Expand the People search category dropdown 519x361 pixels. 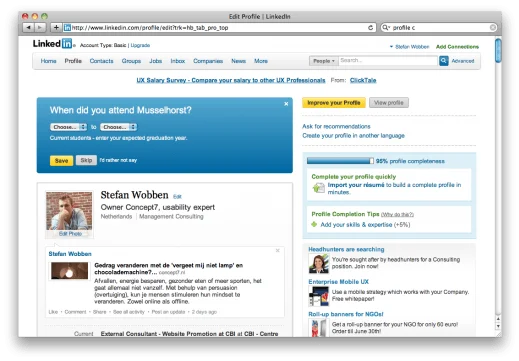[324, 61]
